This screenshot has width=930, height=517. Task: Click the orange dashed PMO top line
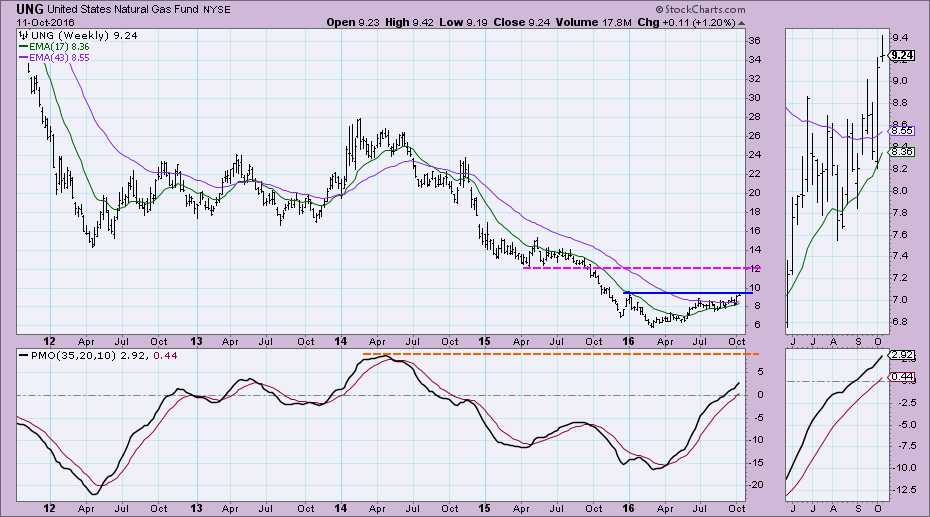[x=560, y=354]
